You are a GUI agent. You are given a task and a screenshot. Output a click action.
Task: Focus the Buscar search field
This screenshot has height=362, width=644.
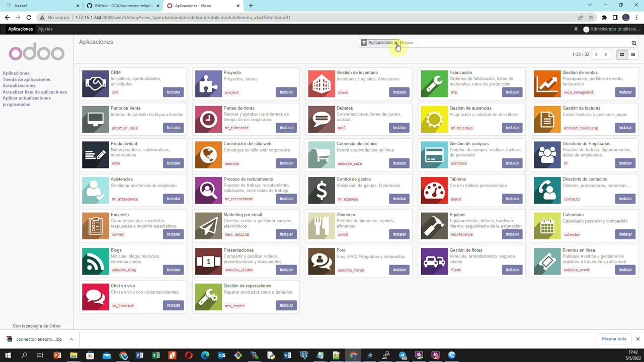(514, 43)
